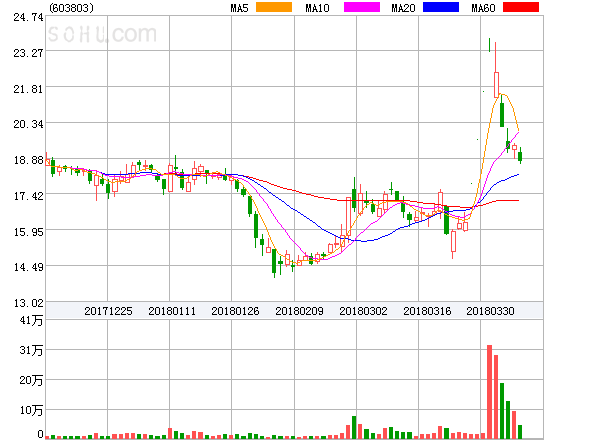The width and height of the screenshot is (600, 440).
Task: Click the red MA60 legend swatch
Action: pyautogui.click(x=521, y=7)
